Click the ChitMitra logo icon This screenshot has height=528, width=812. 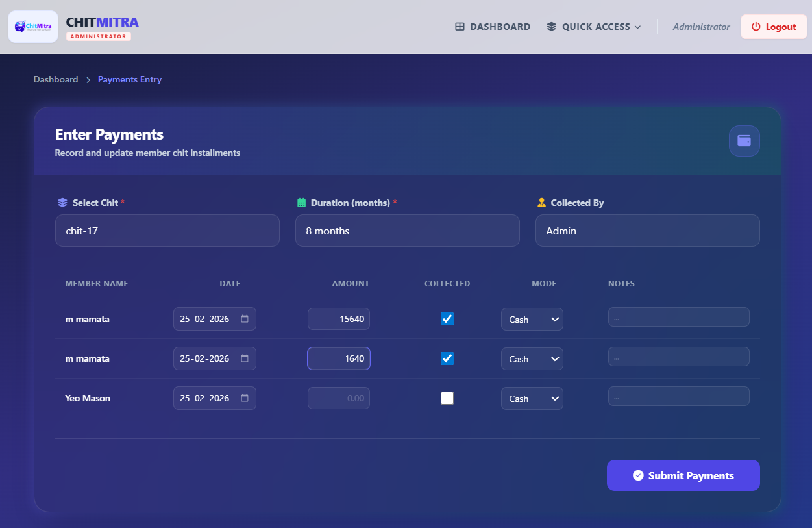coord(33,27)
